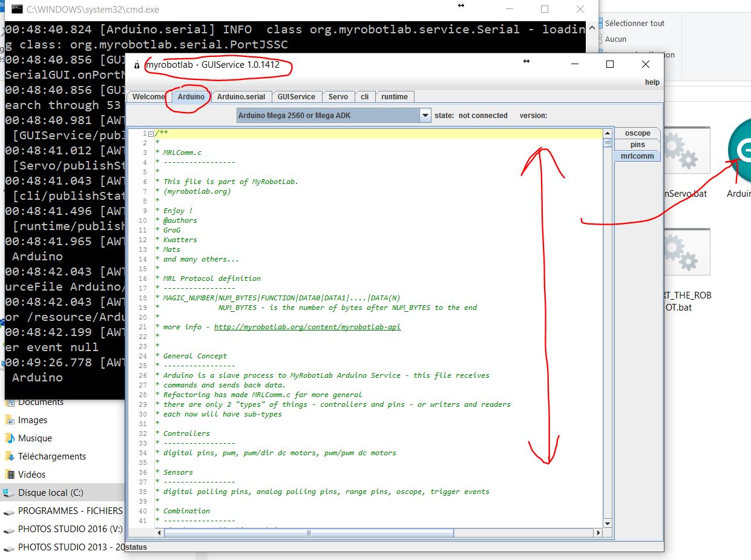
Task: Expand board list with the dropdown arrow
Action: point(425,116)
